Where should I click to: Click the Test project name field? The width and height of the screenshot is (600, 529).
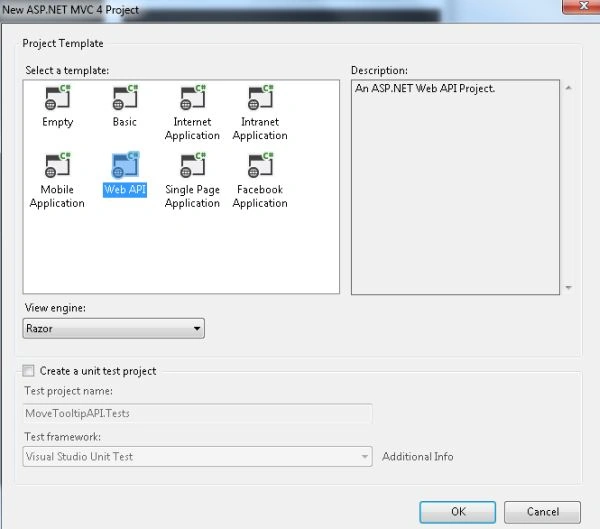[197, 413]
